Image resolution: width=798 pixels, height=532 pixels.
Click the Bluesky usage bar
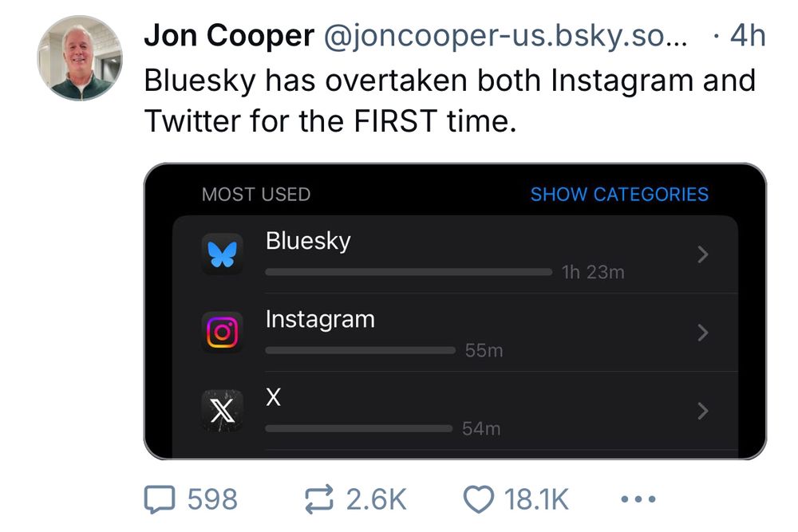click(409, 272)
